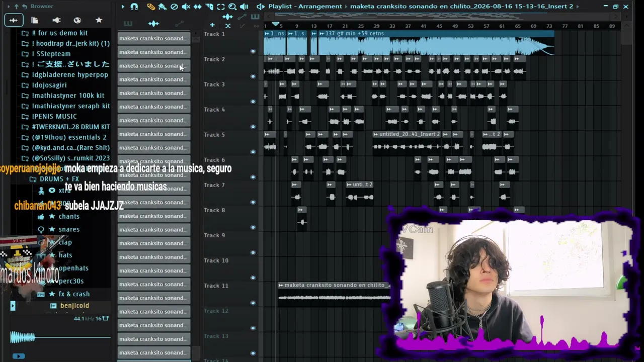Toggle the magnet snap tool
This screenshot has width=644, height=362.
[x=134, y=7]
